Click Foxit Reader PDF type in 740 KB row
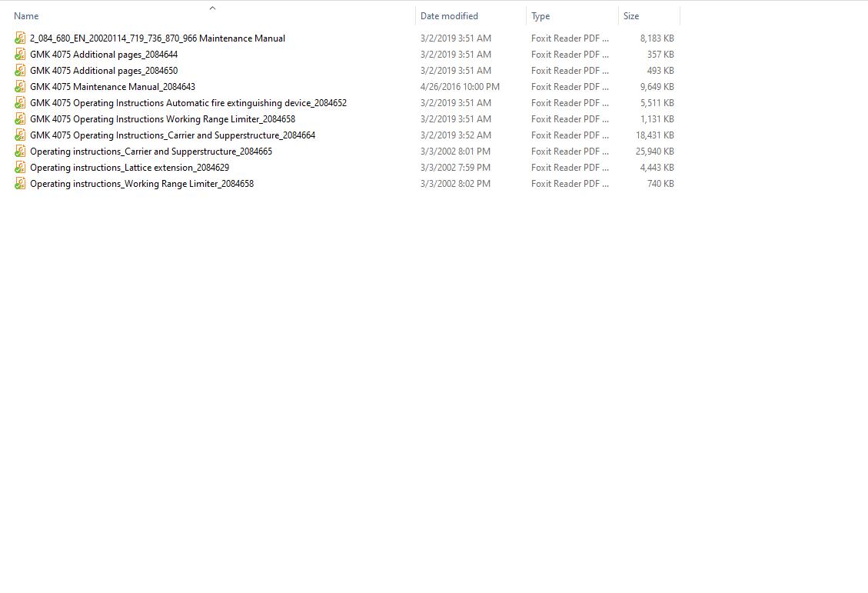The height and width of the screenshot is (593, 868). (x=570, y=183)
